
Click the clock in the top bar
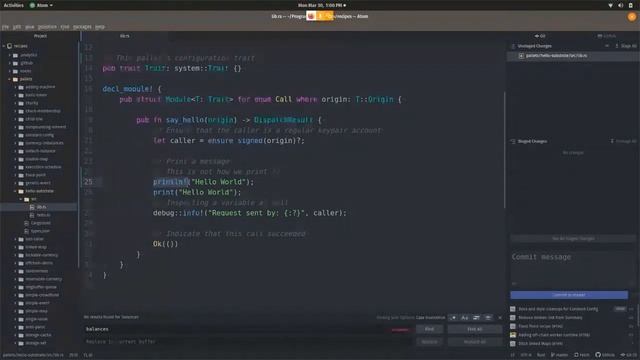(322, 5)
